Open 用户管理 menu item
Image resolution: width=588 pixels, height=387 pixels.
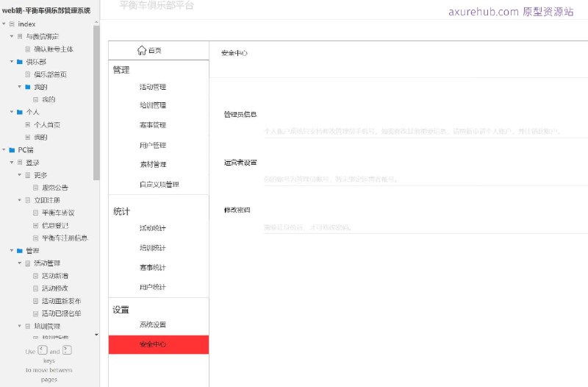153,145
